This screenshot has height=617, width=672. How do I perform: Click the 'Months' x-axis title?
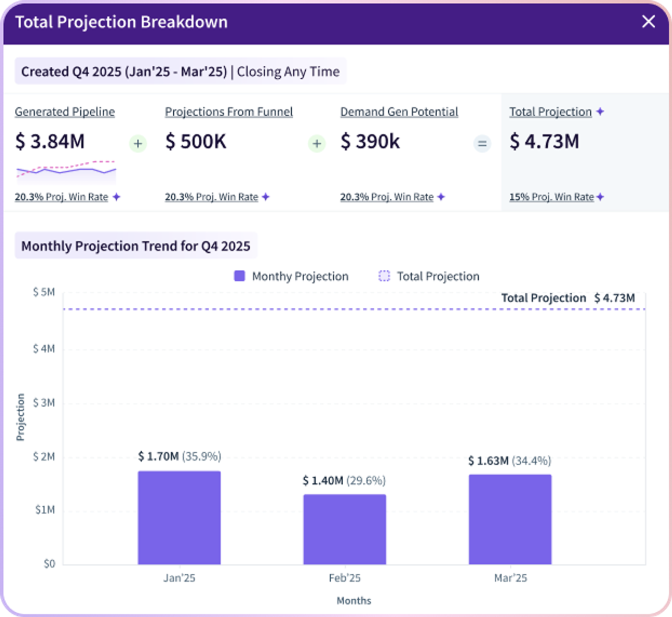354,601
